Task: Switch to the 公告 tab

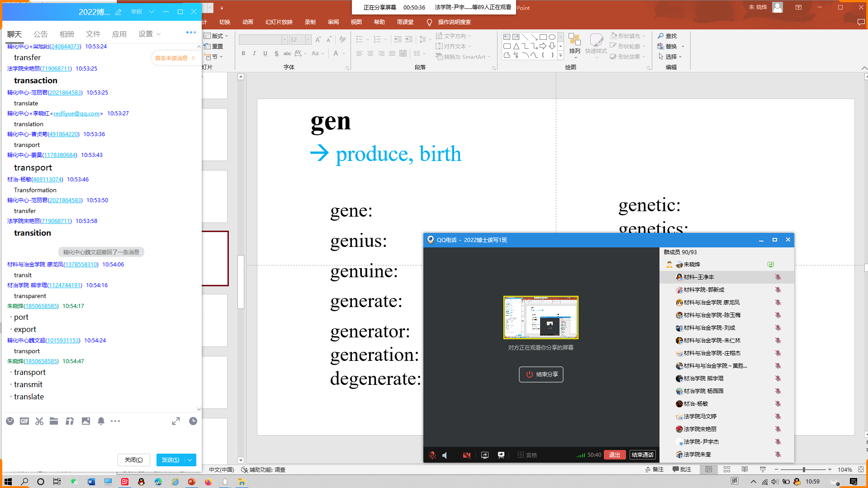Action: [x=40, y=34]
